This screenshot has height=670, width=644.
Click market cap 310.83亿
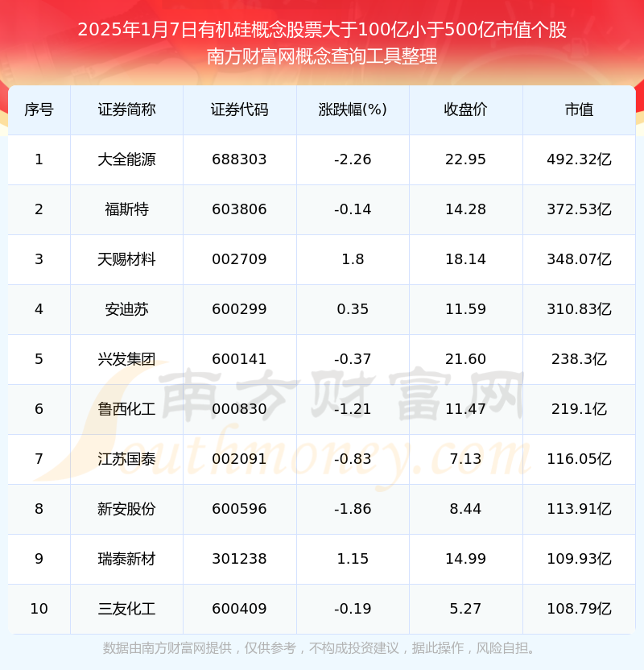[579, 309]
